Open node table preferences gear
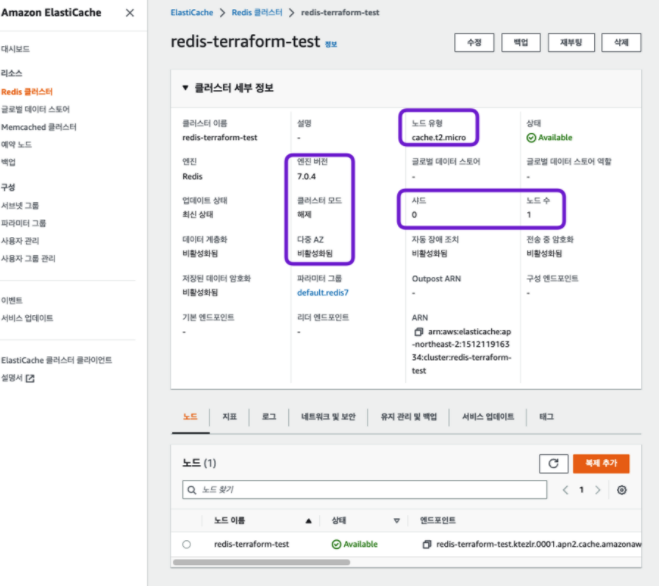This screenshot has width=659, height=586. pyautogui.click(x=622, y=490)
